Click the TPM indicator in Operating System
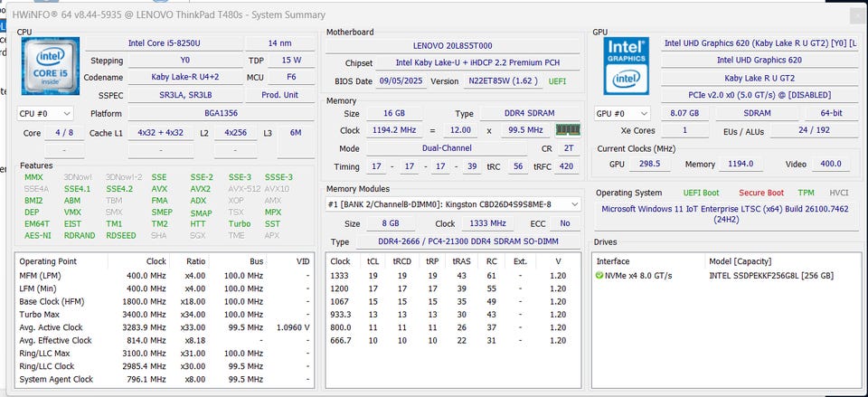The image size is (868, 397). pos(806,193)
